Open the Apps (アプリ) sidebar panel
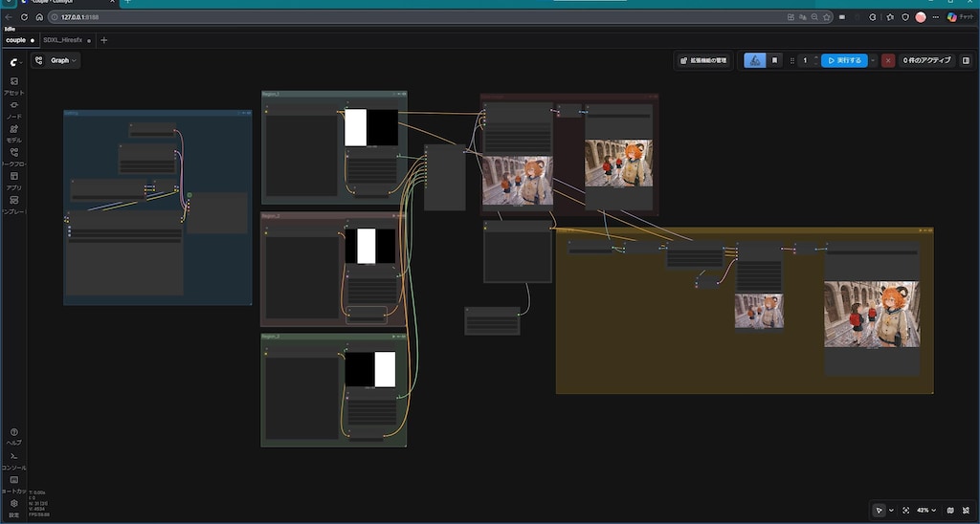The width and height of the screenshot is (980, 524). pyautogui.click(x=13, y=181)
